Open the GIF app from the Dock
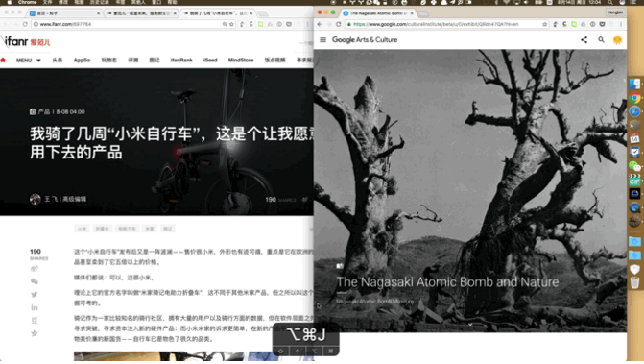Image resolution: width=644 pixels, height=364 pixels. 634,180
